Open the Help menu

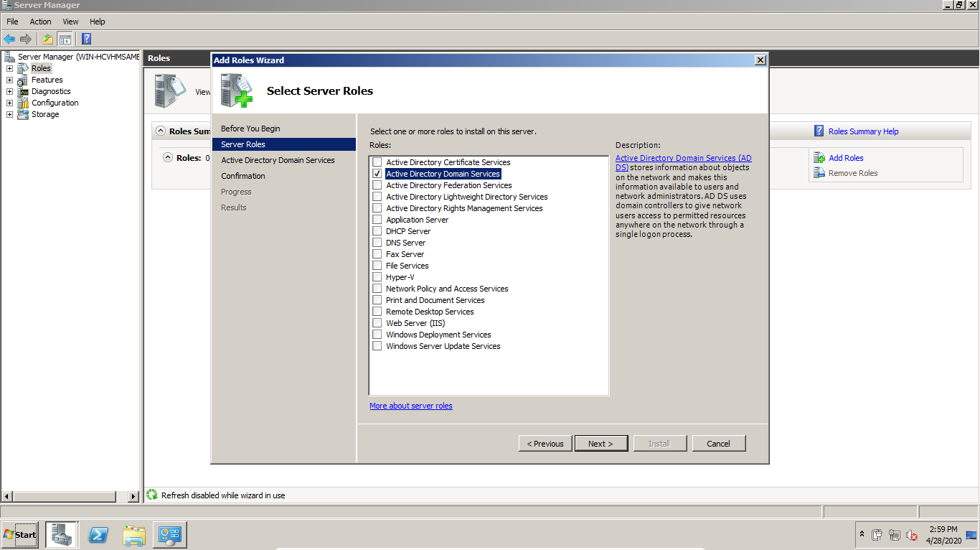pos(97,22)
